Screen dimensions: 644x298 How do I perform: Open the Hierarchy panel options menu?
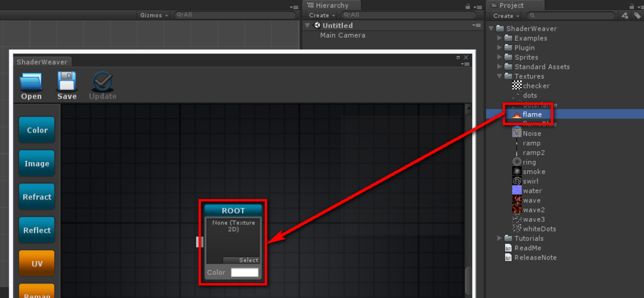pos(477,7)
